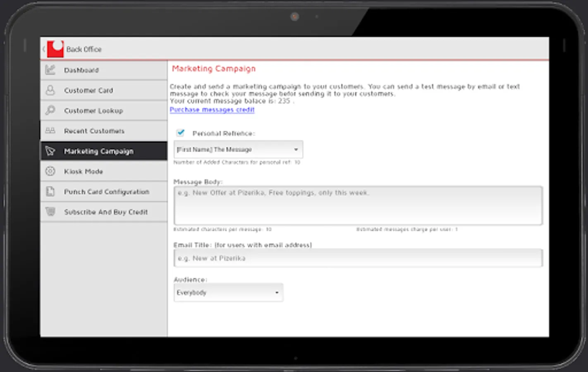Click the Audience label
Image resolution: width=588 pixels, height=372 pixels.
click(190, 280)
